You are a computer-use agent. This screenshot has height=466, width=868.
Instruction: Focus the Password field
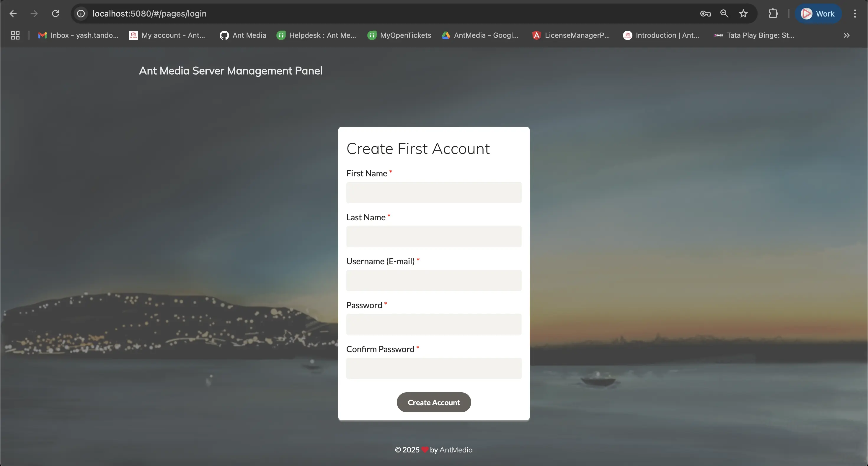[x=434, y=324]
